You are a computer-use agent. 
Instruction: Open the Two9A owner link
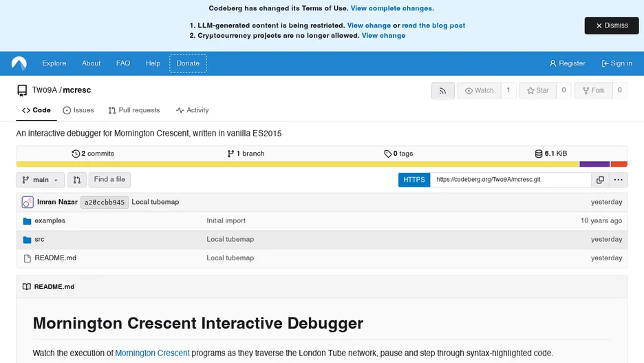(x=44, y=90)
